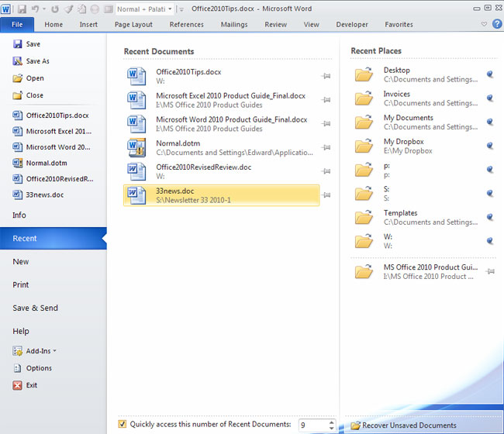Click the Save As icon
Screen dimensions: 504x434
(x=17, y=61)
